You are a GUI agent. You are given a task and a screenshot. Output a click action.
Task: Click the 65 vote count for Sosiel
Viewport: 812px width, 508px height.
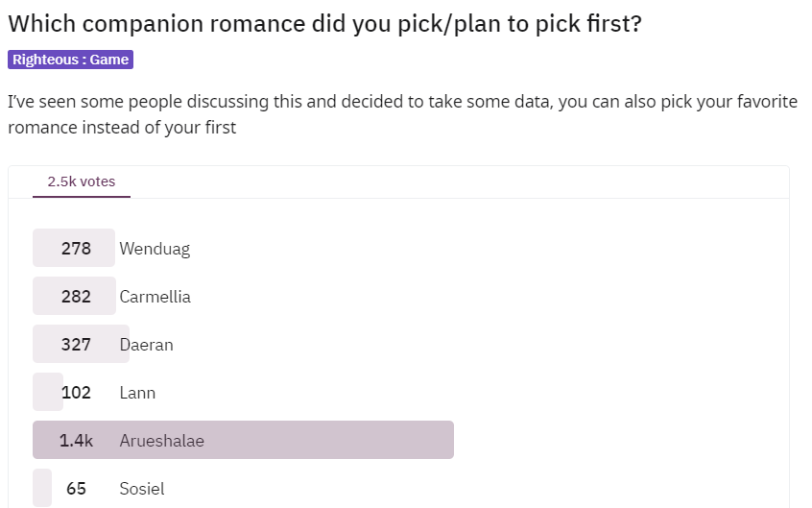pyautogui.click(x=76, y=489)
